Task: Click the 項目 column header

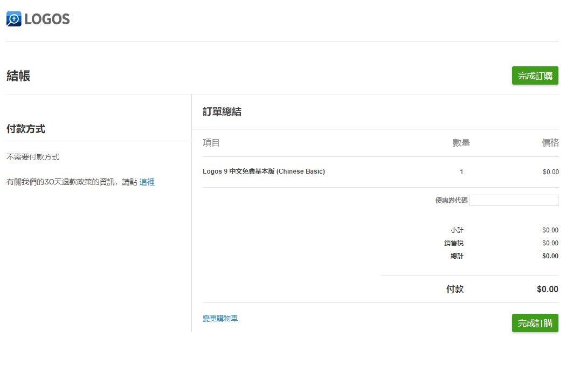Action: (x=211, y=142)
